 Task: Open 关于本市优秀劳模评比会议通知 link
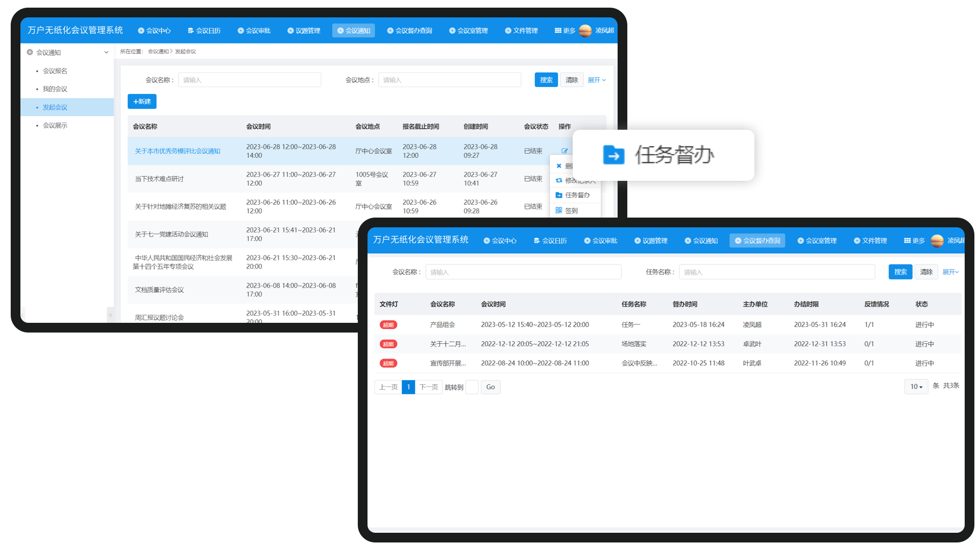[x=178, y=151]
